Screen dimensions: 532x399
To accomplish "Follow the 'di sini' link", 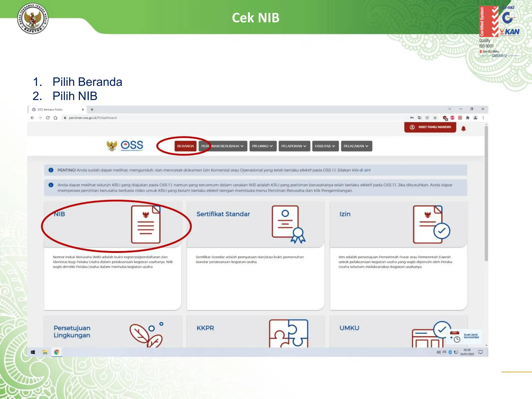I will [365, 170].
